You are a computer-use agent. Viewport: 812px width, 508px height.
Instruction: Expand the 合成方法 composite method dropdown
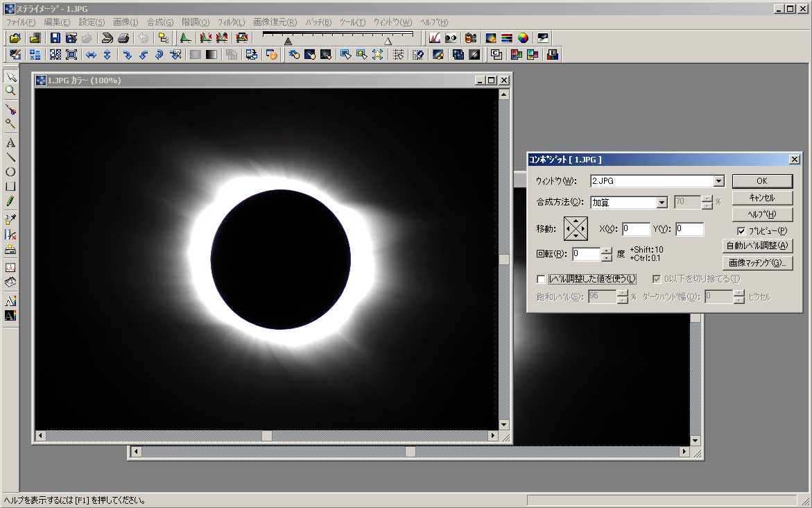pos(662,203)
